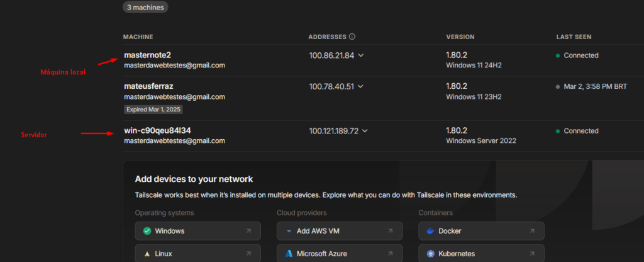The image size is (644, 262).
Task: Open the Add AWS VM option
Action: tap(340, 231)
